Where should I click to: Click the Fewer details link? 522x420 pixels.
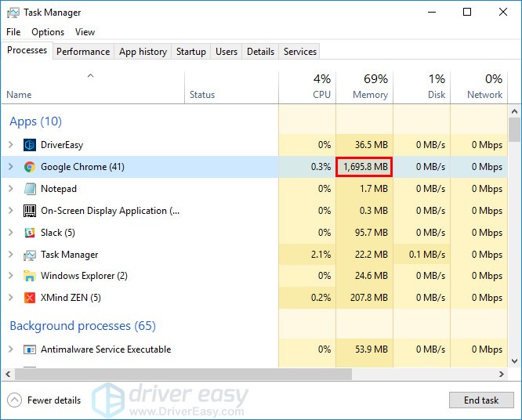click(54, 400)
